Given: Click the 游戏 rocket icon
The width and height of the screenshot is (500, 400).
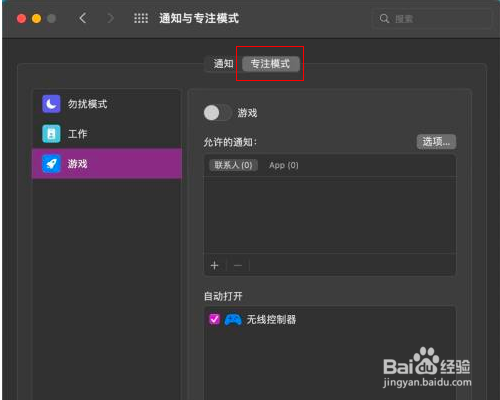Looking at the screenshot, I should coord(51,164).
